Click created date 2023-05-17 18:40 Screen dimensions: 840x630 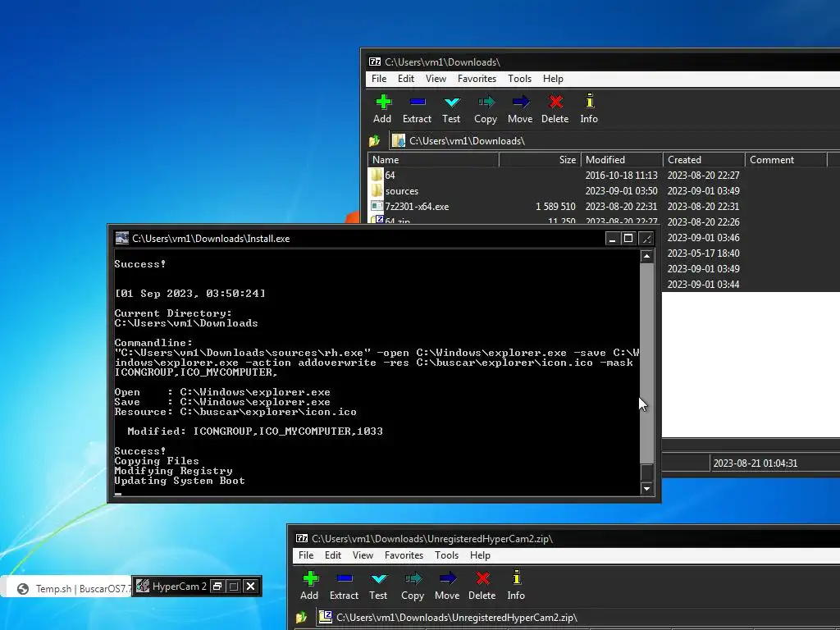coord(703,253)
